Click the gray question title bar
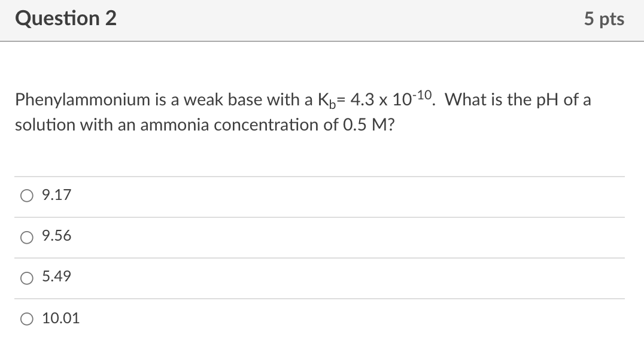This screenshot has height=352, width=644. click(322, 19)
